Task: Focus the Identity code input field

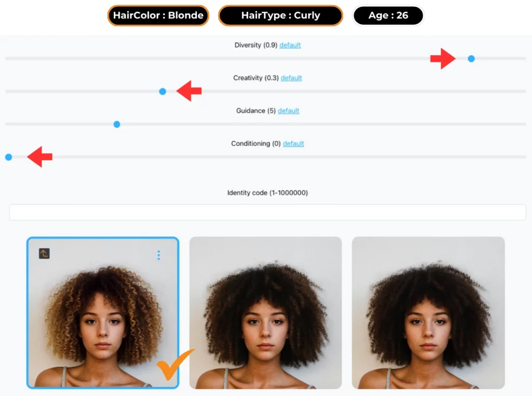Action: 268,212
